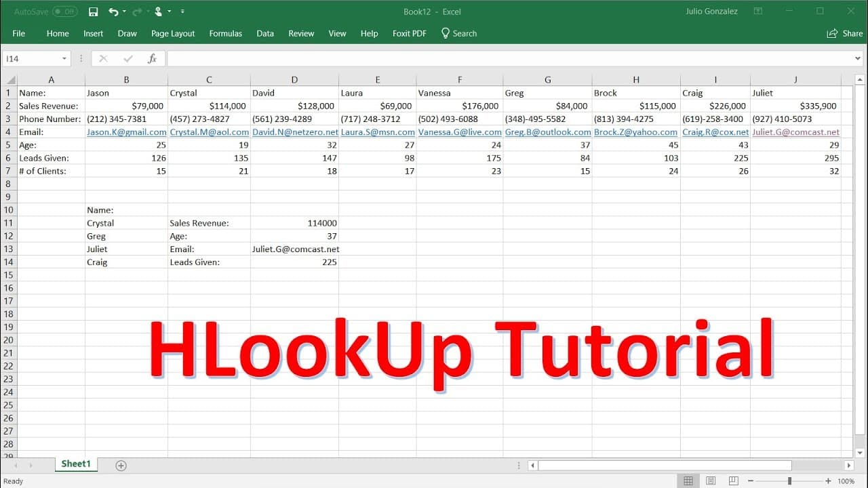Click the Select All corner triangle
This screenshot has height=488, width=868.
[9, 79]
